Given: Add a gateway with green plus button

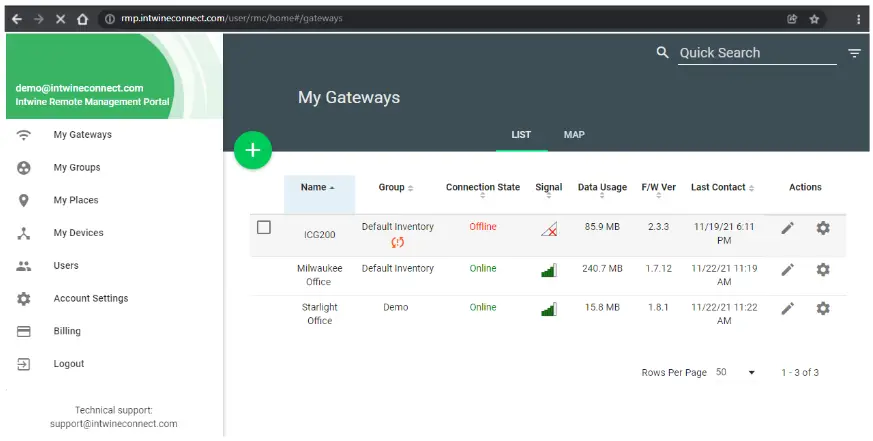Looking at the screenshot, I should click(x=253, y=150).
